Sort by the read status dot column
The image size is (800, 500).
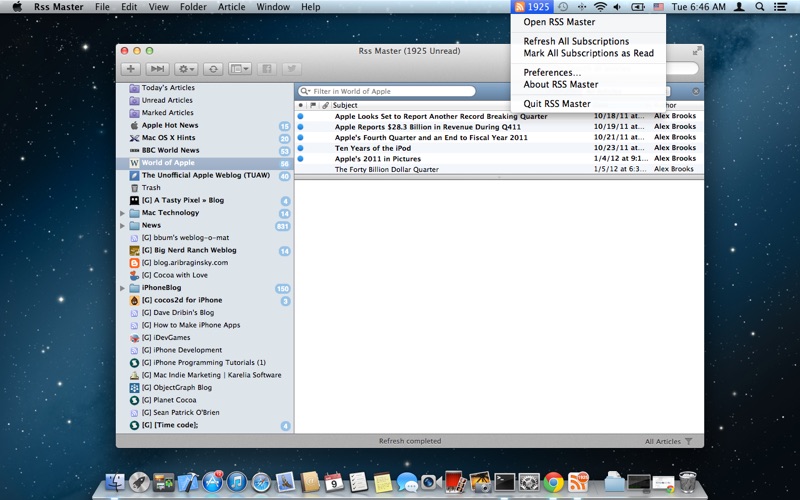[x=301, y=105]
